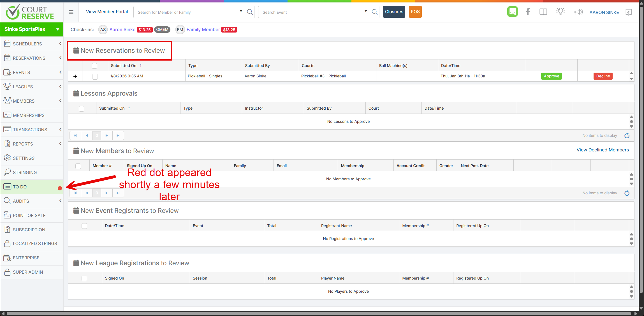Type in Search for Member field
The image size is (644, 316).
[186, 12]
